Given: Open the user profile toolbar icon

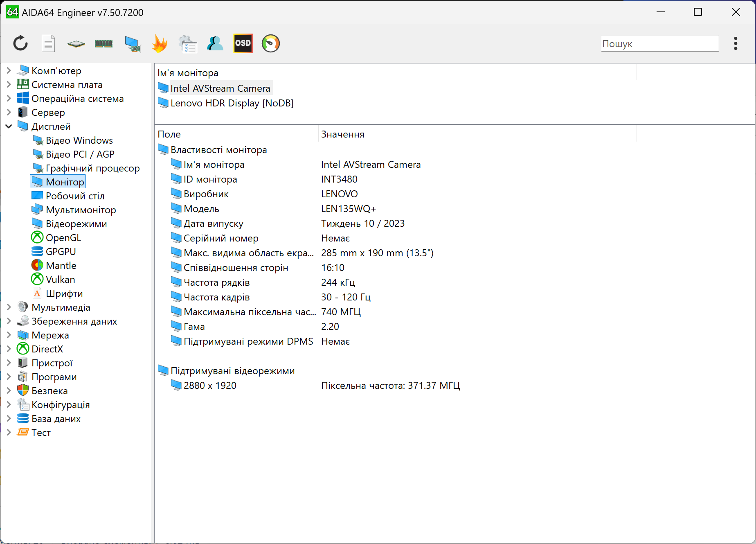Looking at the screenshot, I should click(x=215, y=43).
